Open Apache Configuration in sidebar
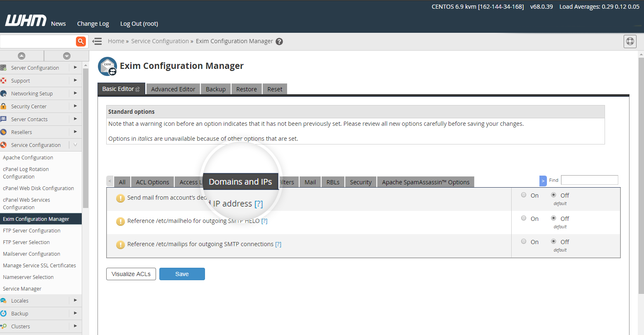 tap(28, 157)
